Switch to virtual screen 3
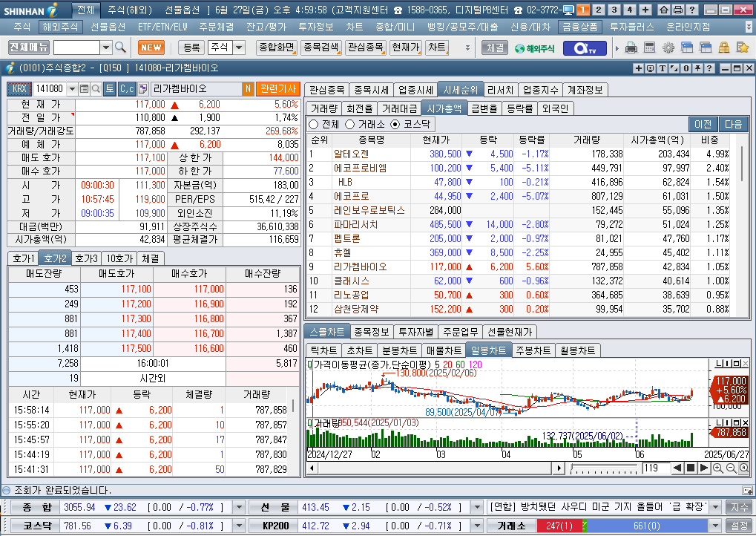Image resolution: width=756 pixels, height=536 pixels. (x=614, y=10)
